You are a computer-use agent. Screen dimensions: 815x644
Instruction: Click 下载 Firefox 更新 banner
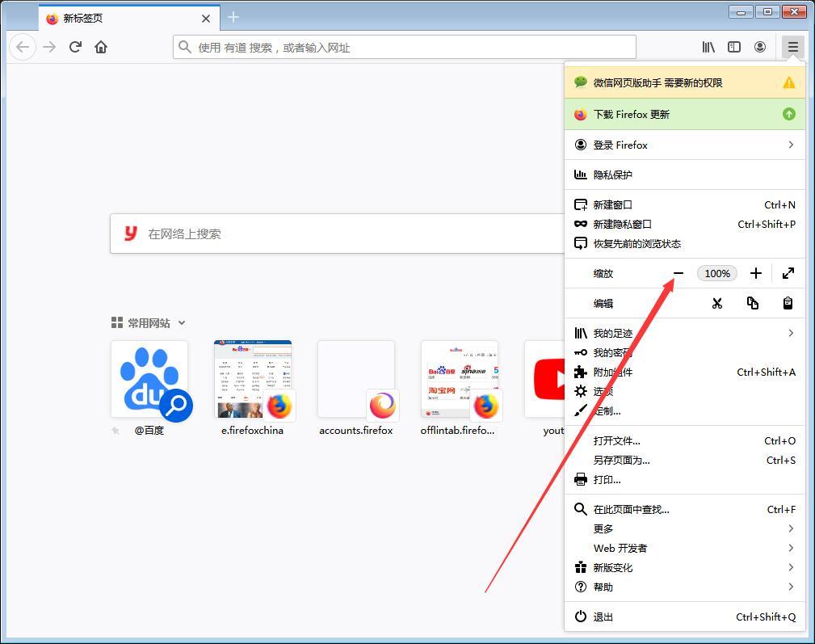(x=684, y=115)
